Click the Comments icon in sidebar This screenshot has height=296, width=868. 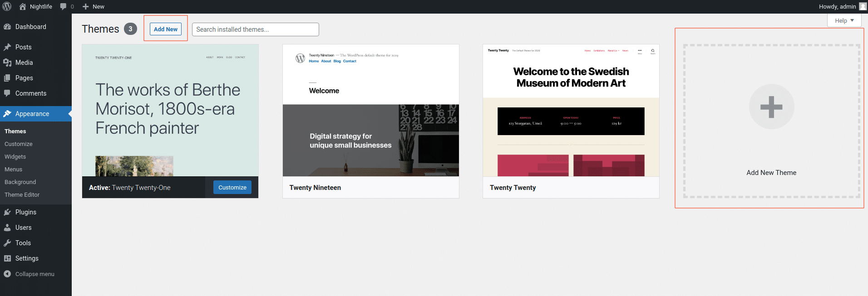click(7, 93)
